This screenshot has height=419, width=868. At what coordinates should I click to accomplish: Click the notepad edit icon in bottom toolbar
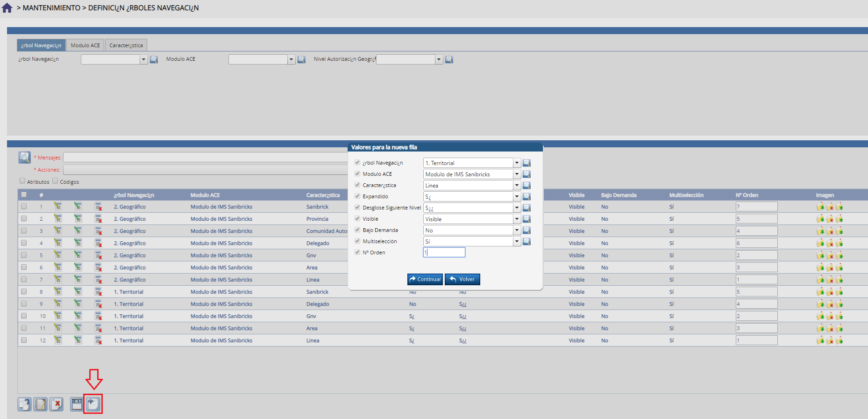(x=41, y=404)
